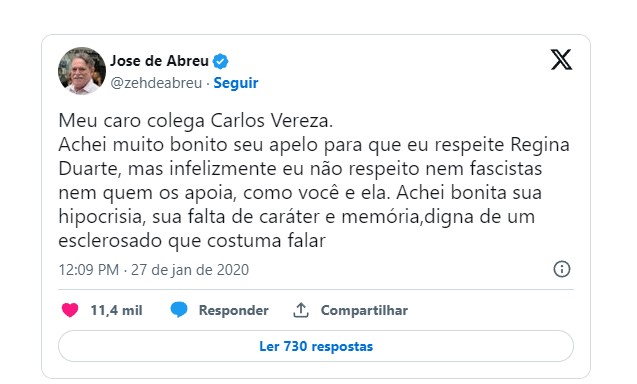The width and height of the screenshot is (637, 384).
Task: Open Ler 730 respostas button
Action: coord(316,346)
